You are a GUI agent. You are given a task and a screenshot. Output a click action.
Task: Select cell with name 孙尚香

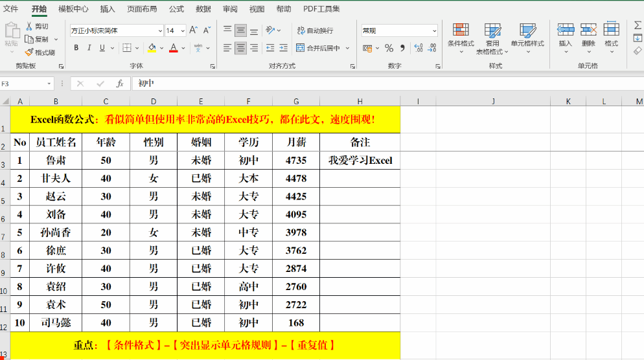coord(56,232)
